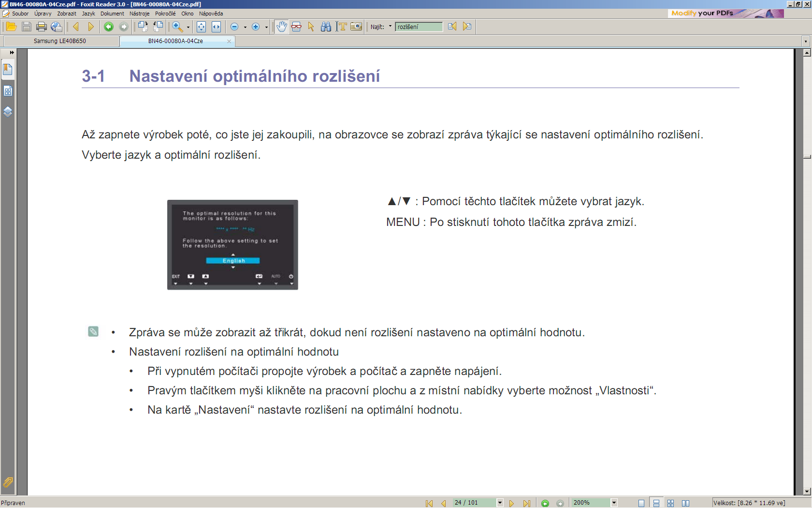Open the zoom tool dropdown arrow

click(188, 27)
